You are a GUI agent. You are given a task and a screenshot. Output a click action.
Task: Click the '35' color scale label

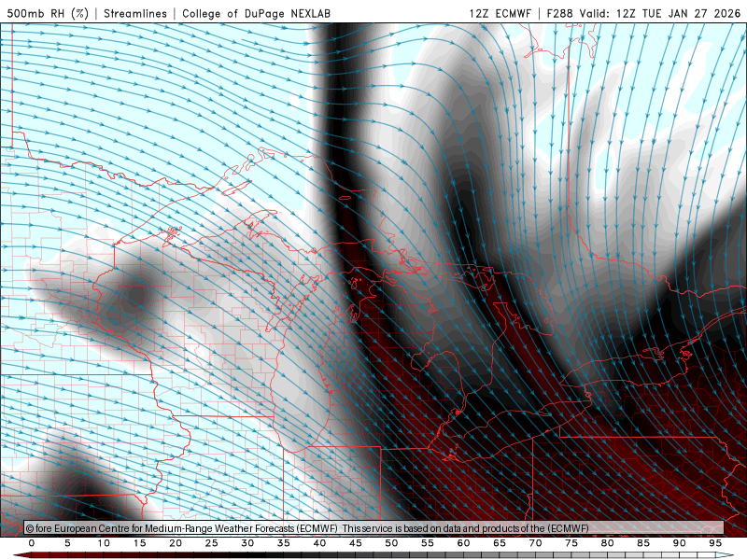point(284,543)
